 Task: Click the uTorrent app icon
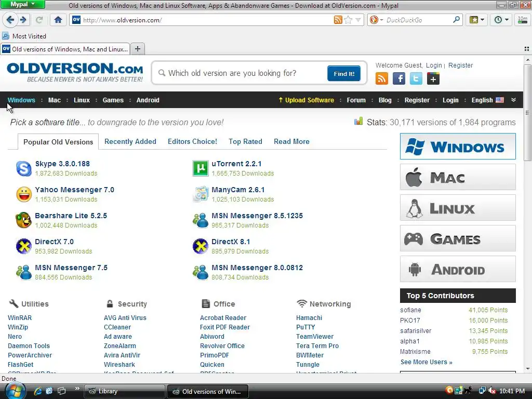[x=201, y=168]
